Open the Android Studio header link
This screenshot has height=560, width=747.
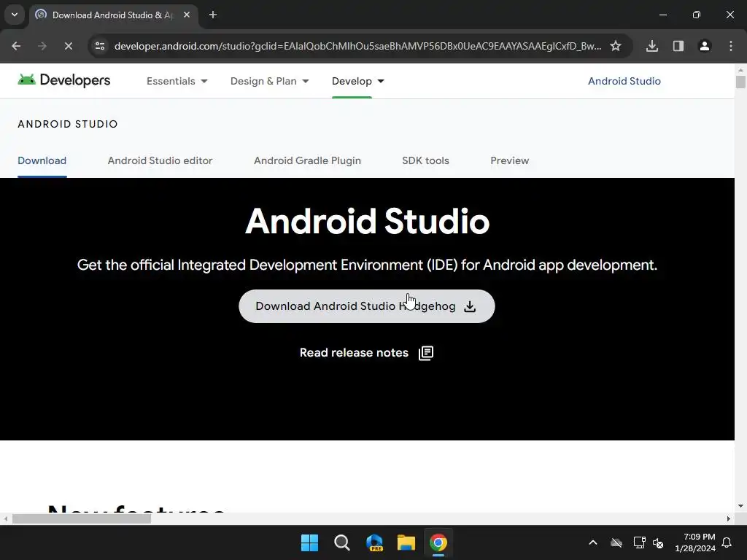pos(624,81)
